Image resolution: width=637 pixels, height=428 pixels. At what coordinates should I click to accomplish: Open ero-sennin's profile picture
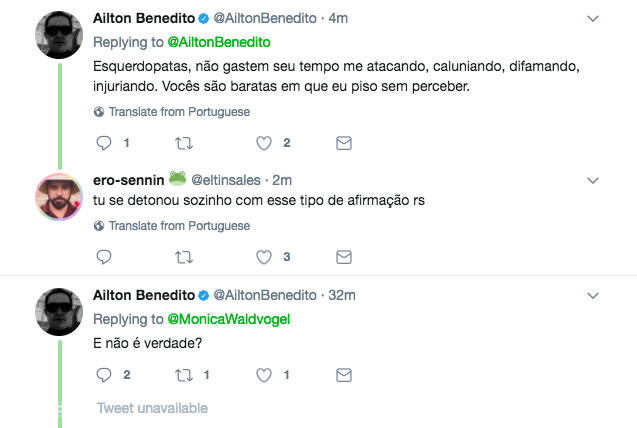point(58,196)
